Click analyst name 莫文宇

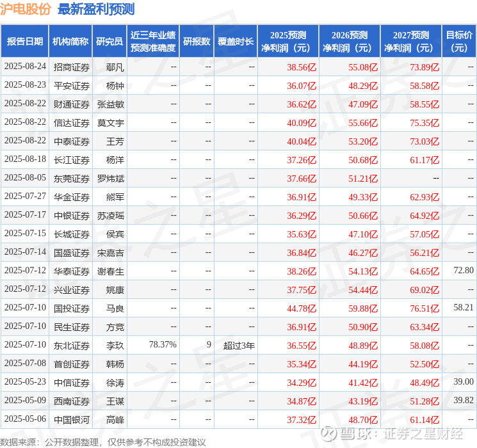[111, 123]
